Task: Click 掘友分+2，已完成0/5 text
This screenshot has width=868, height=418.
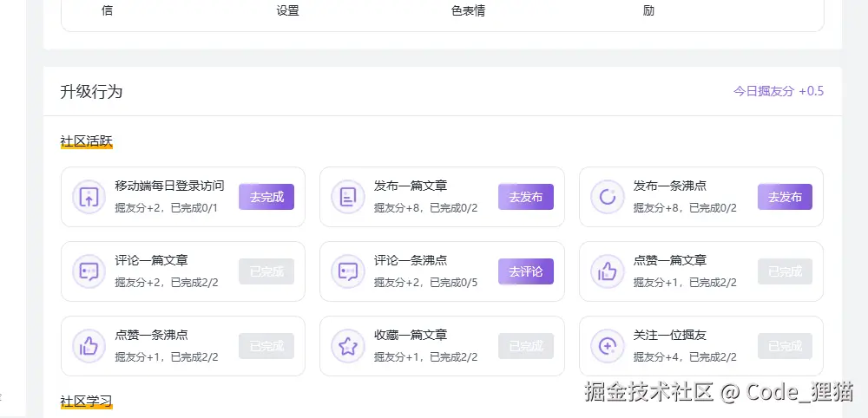Action: (425, 283)
